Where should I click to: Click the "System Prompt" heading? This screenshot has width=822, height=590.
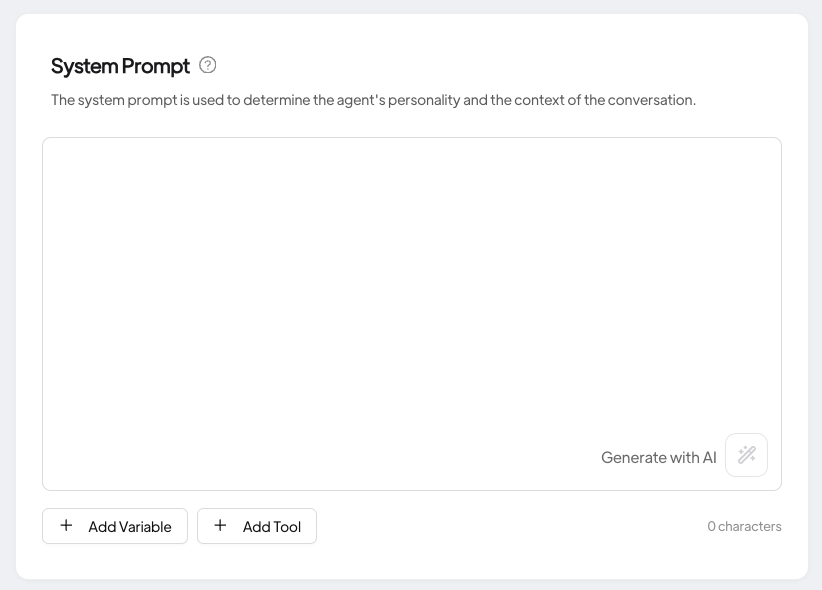(120, 66)
